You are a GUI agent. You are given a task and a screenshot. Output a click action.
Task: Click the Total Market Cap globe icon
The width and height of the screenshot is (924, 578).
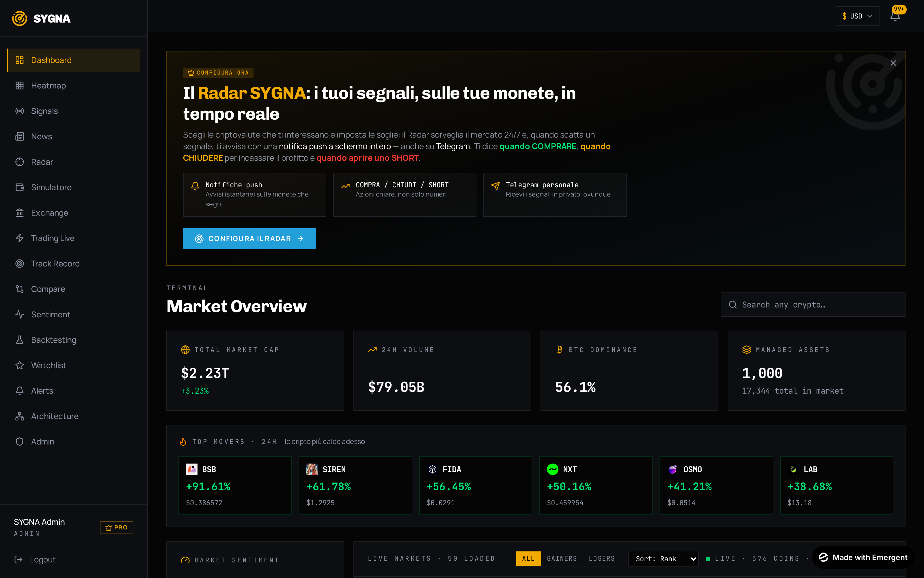click(185, 350)
